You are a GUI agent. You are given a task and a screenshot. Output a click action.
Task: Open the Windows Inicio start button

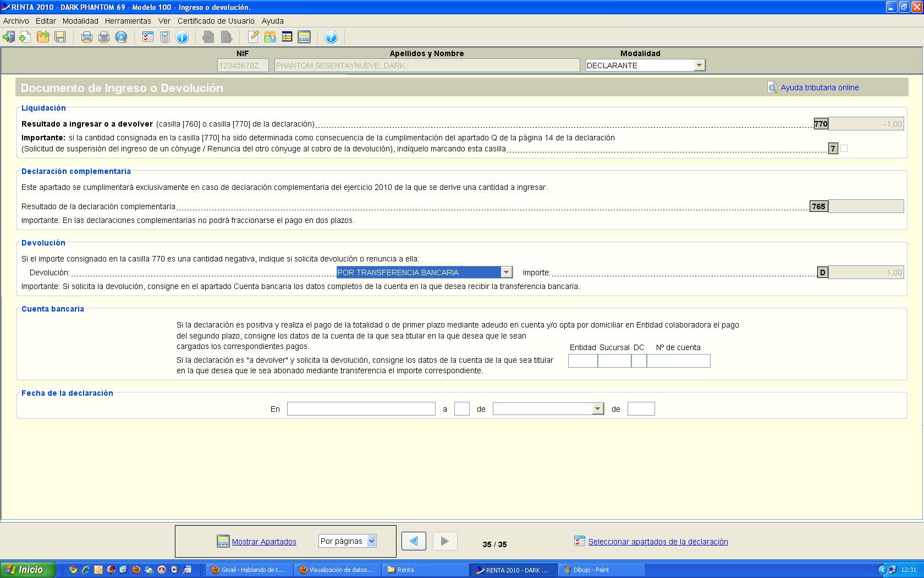click(x=28, y=570)
